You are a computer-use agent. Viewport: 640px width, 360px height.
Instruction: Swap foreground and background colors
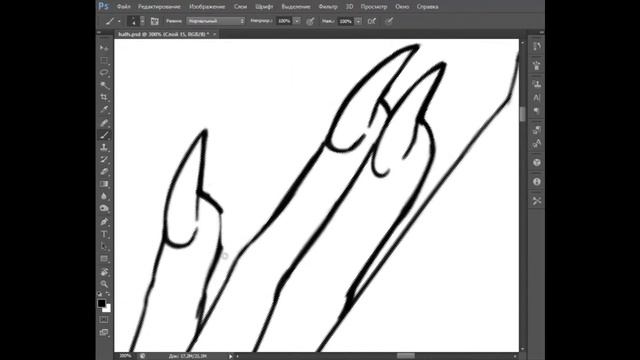108,294
